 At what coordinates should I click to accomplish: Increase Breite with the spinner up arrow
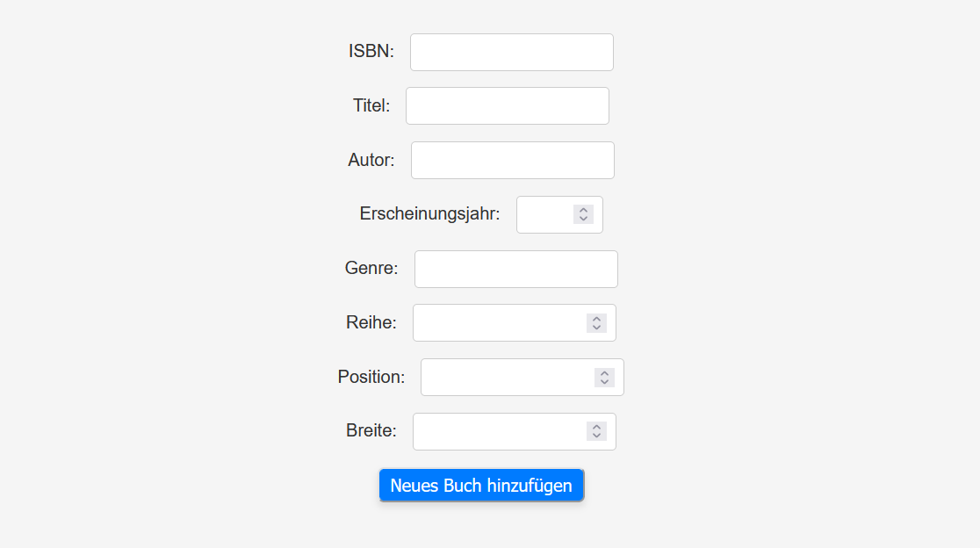(x=596, y=427)
